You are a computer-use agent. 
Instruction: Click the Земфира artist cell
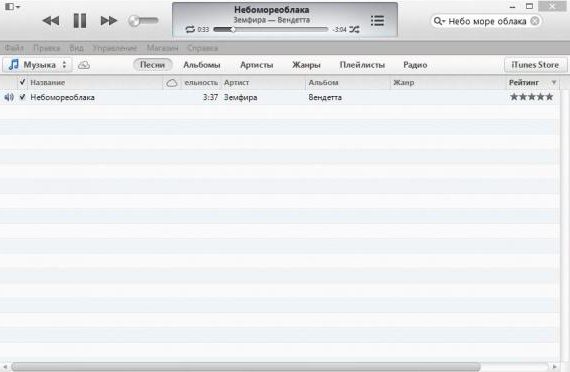point(241,97)
